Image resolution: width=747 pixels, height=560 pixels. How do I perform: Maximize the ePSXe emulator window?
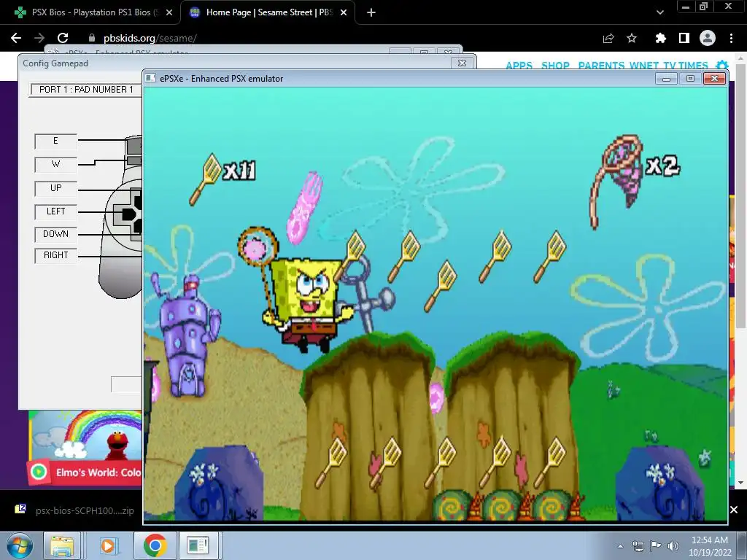pyautogui.click(x=690, y=78)
